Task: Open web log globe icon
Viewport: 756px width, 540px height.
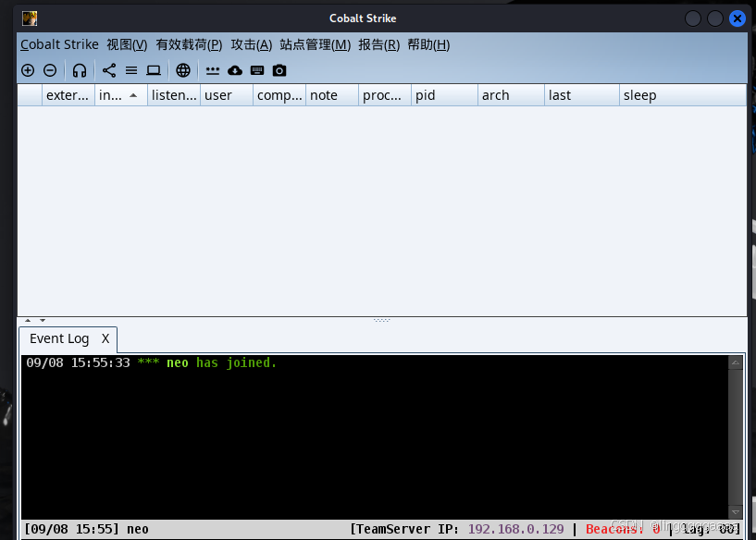Action: (182, 70)
